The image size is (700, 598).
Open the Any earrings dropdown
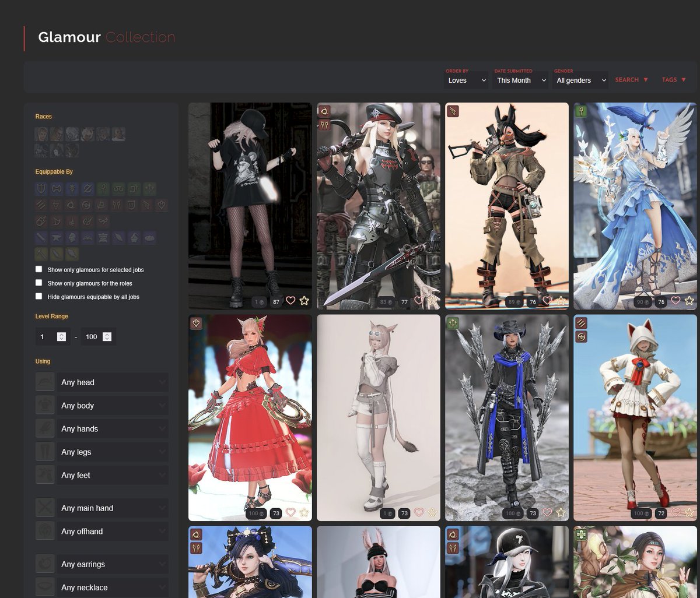point(113,564)
